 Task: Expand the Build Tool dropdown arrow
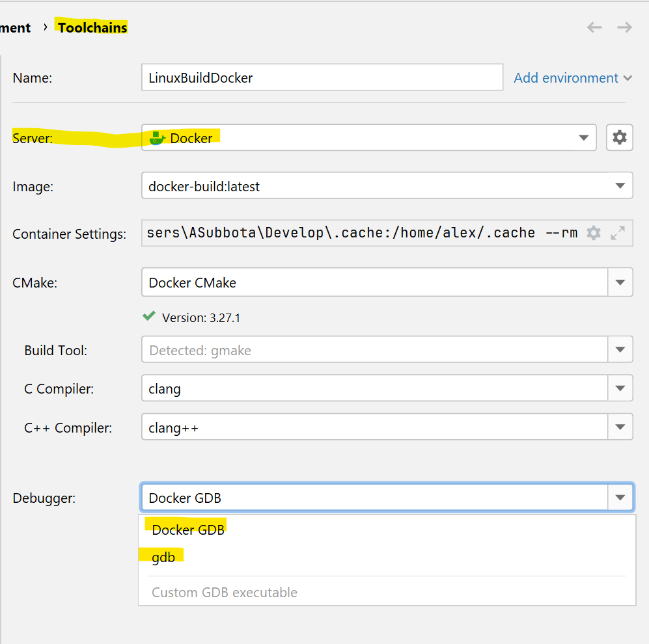620,349
